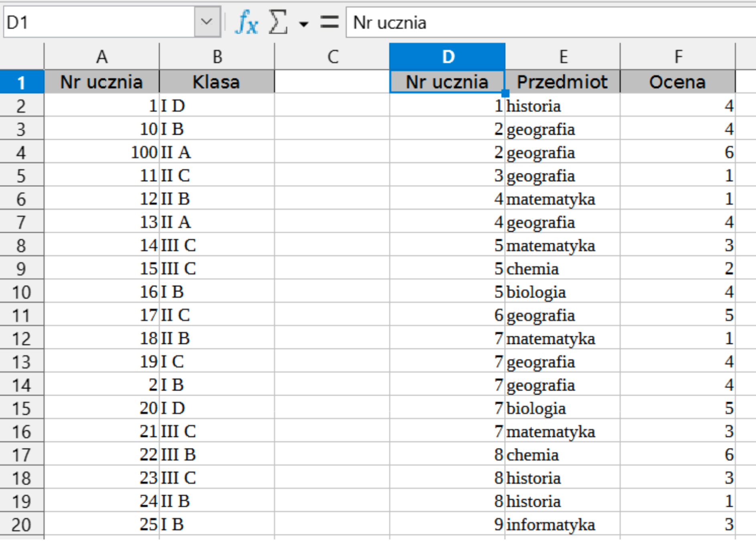
Task: Select column A header
Action: (x=102, y=57)
